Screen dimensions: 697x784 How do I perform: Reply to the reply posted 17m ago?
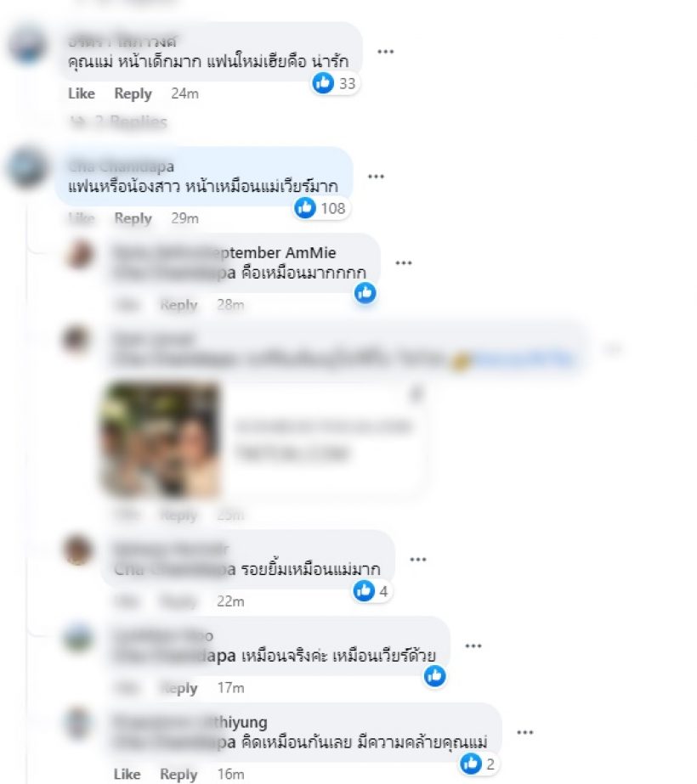[178, 688]
